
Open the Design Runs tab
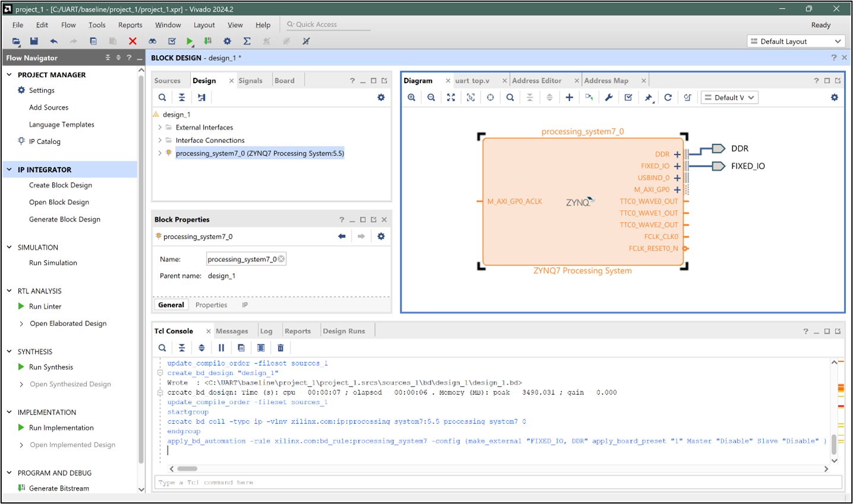click(x=344, y=331)
